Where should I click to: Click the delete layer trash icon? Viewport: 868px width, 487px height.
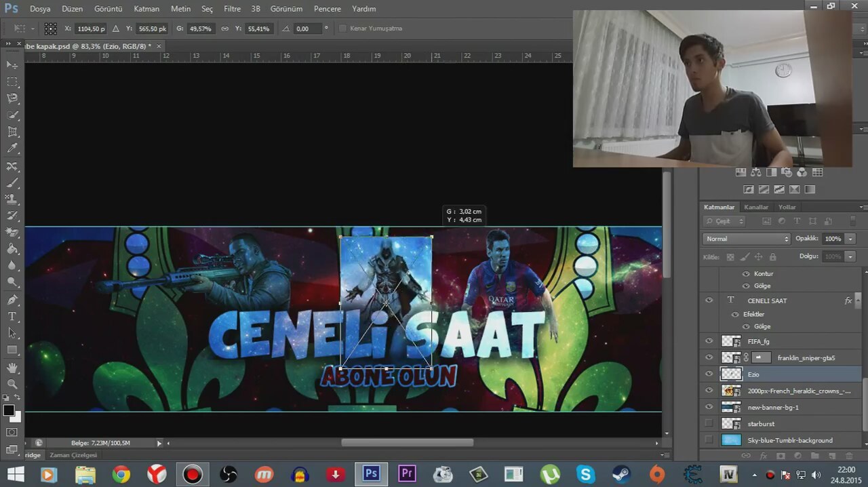pos(850,456)
